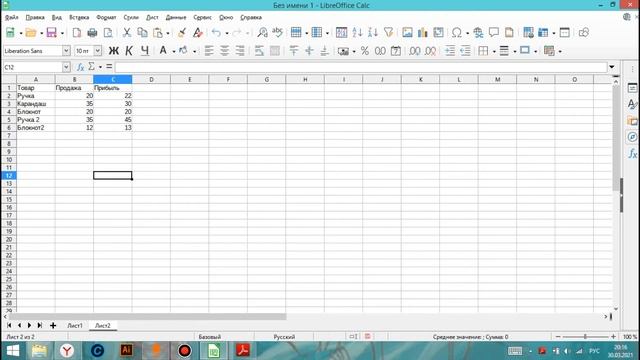Click the zoom slider handle

[585, 337]
